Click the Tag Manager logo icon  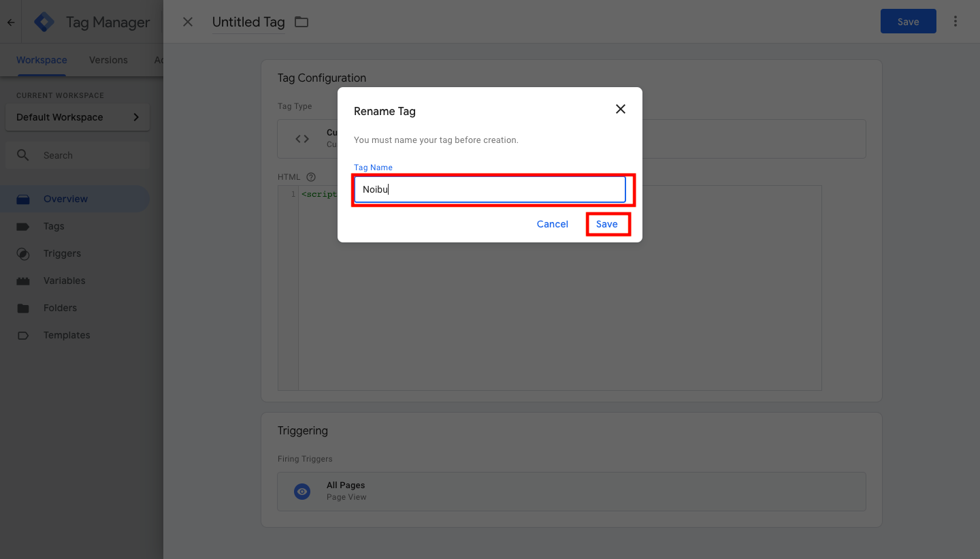click(x=44, y=22)
